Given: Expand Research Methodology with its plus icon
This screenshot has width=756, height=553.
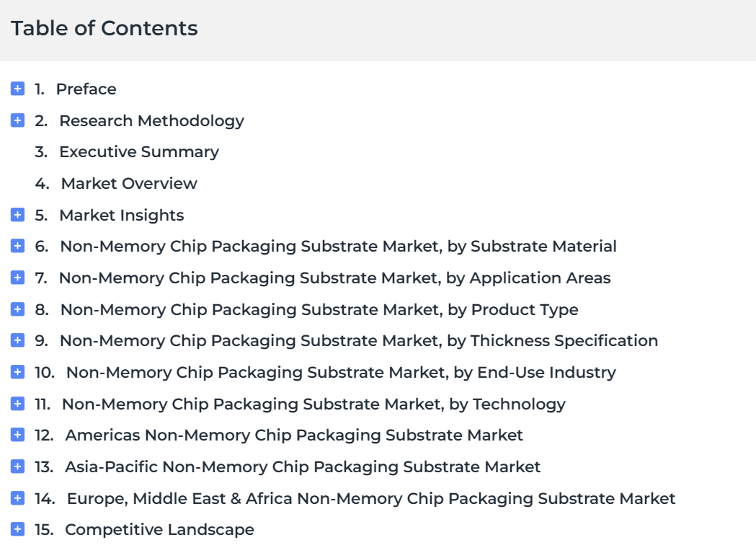Looking at the screenshot, I should pyautogui.click(x=17, y=120).
